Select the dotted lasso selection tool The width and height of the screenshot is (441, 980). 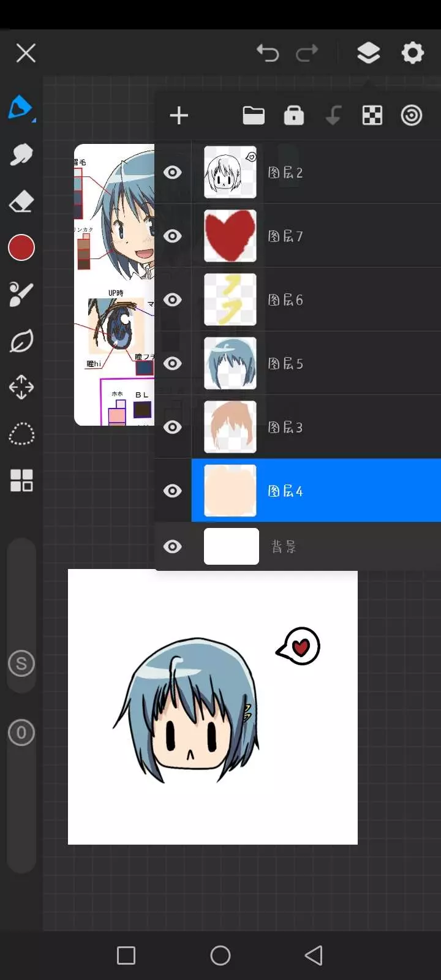(21, 434)
